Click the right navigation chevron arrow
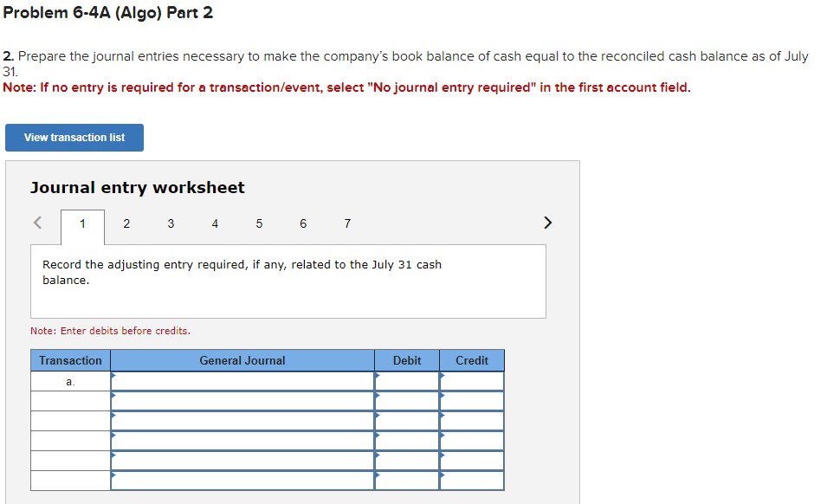 (547, 223)
